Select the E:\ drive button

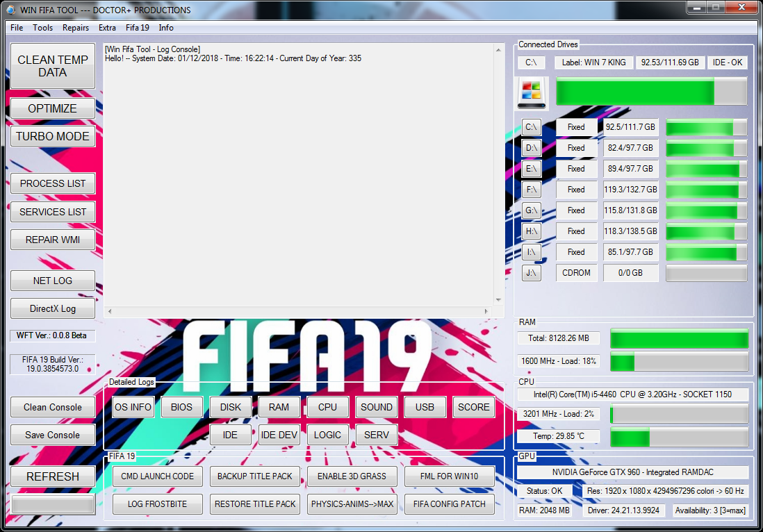[x=531, y=169]
